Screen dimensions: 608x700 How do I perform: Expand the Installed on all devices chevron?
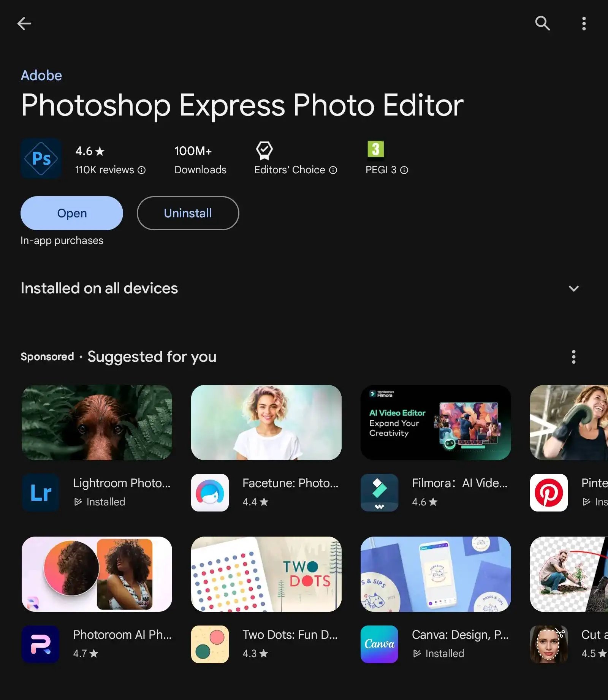coord(573,288)
